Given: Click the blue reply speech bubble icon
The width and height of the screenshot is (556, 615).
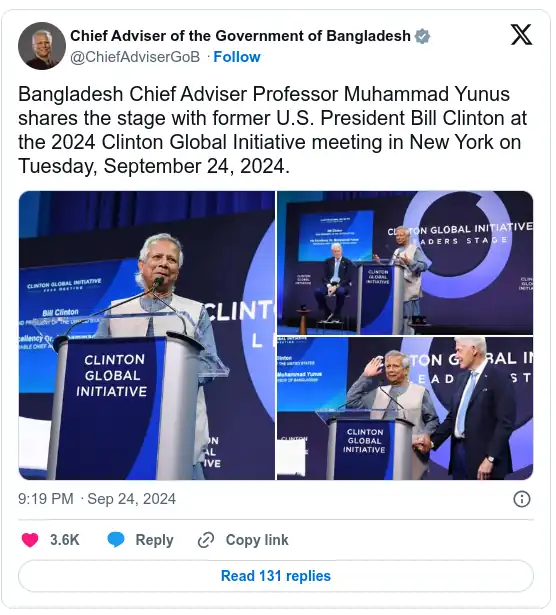Looking at the screenshot, I should pos(116,540).
